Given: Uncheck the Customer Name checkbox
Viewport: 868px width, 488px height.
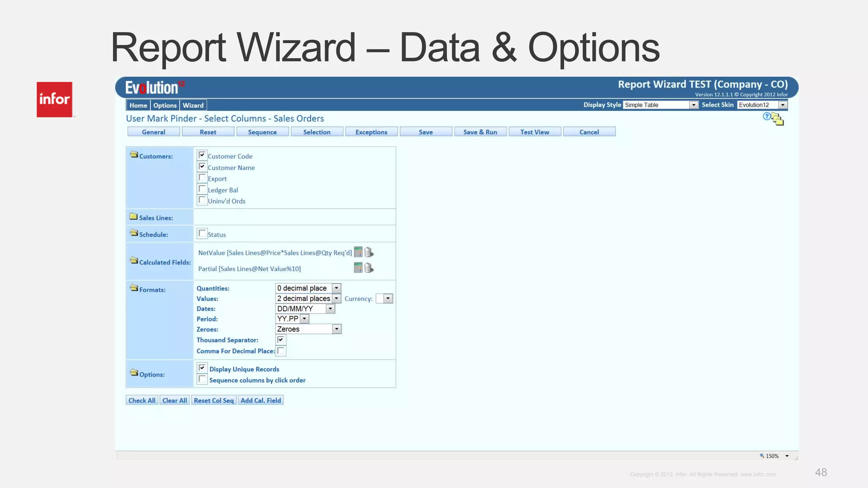Looking at the screenshot, I should 202,166.
